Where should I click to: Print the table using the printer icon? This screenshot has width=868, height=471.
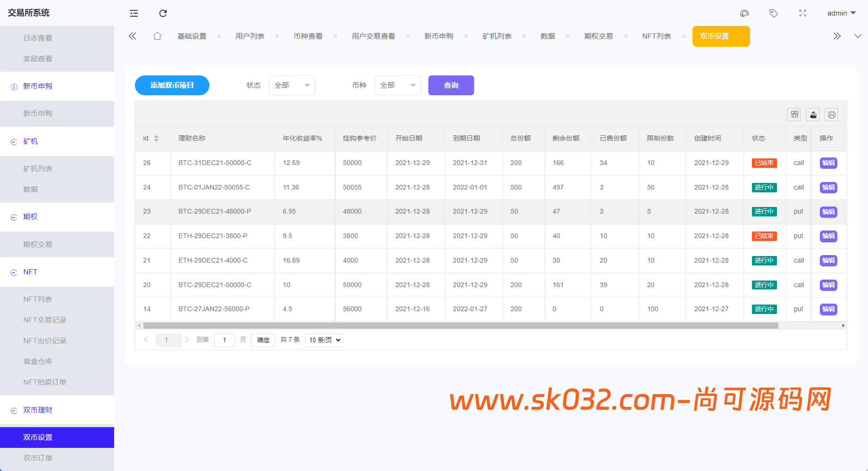click(832, 114)
